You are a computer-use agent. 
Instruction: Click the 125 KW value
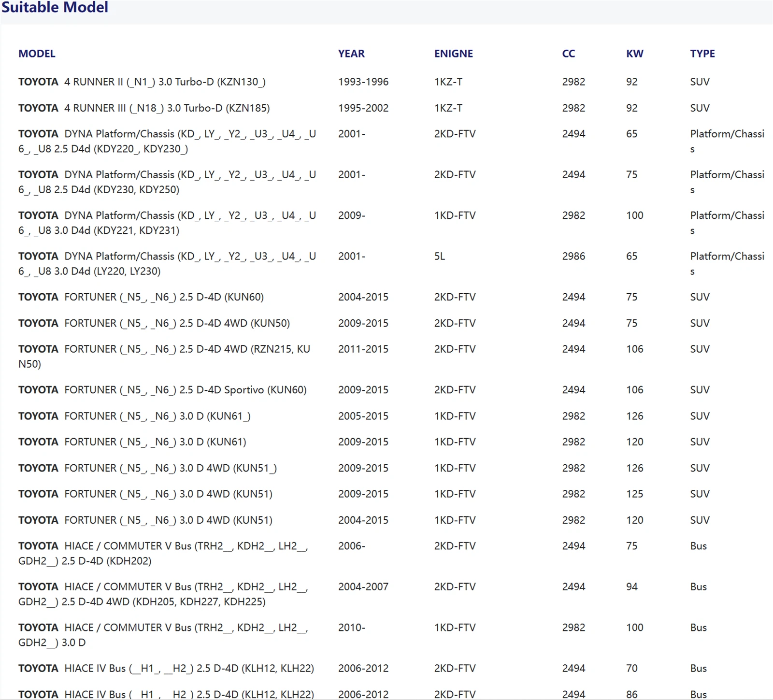coord(635,494)
